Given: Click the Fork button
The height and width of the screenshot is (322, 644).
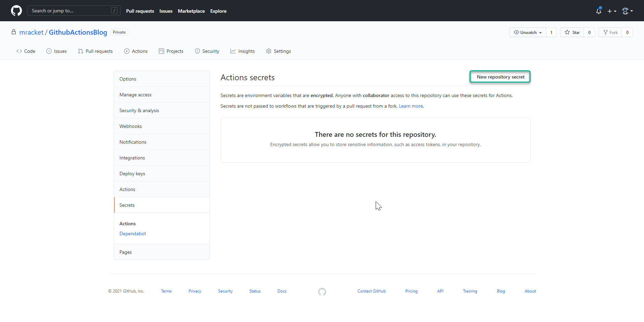Looking at the screenshot, I should [x=610, y=32].
